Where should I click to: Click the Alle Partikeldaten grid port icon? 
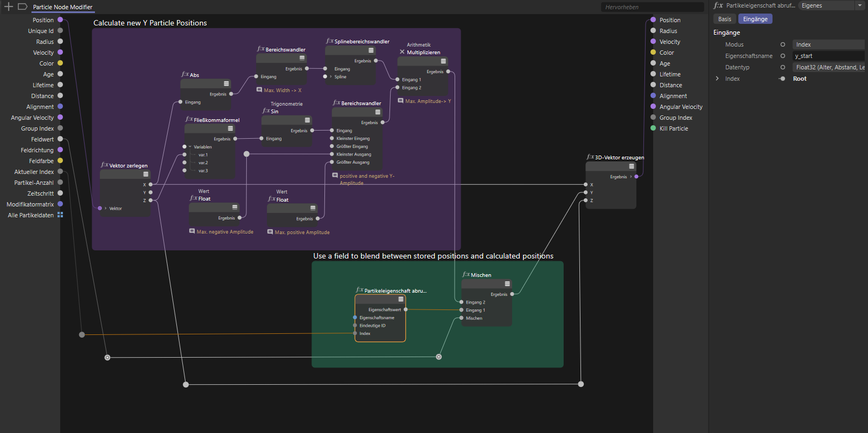(60, 215)
